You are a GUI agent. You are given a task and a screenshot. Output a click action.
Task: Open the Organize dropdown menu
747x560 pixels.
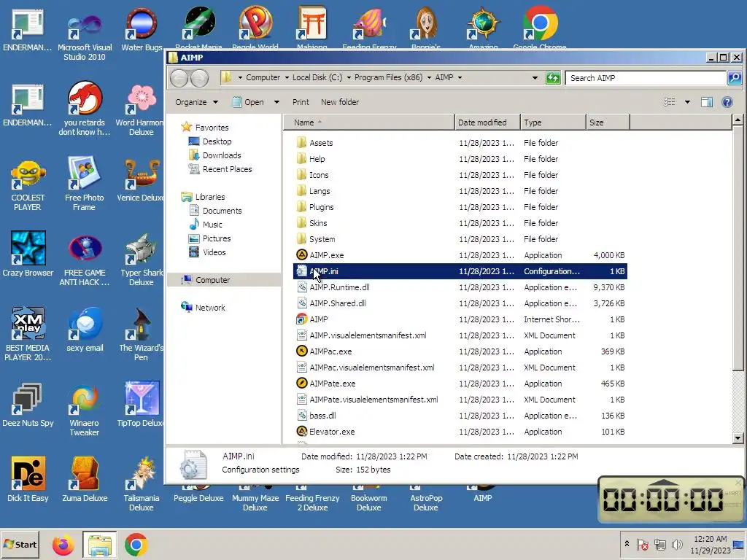point(196,102)
